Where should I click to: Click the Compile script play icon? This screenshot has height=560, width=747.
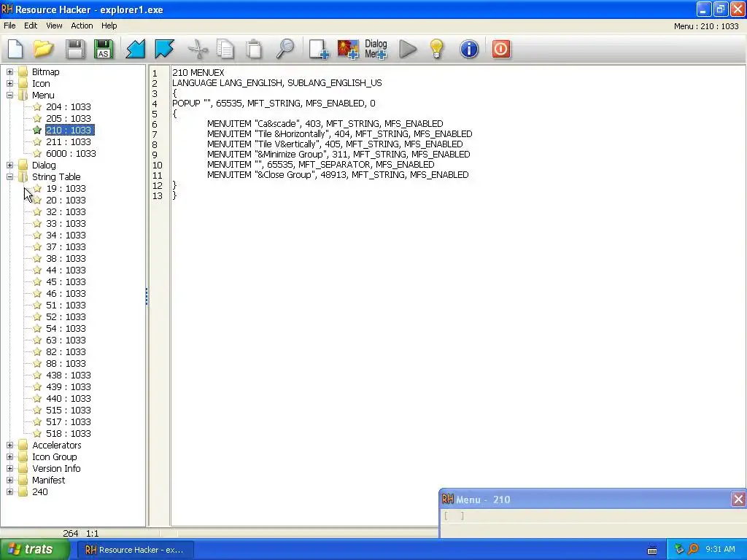[x=408, y=49]
